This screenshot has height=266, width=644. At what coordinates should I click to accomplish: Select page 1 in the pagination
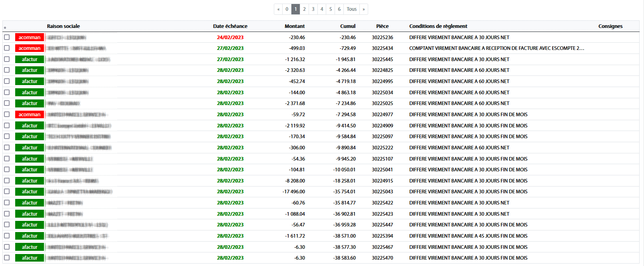(x=296, y=9)
